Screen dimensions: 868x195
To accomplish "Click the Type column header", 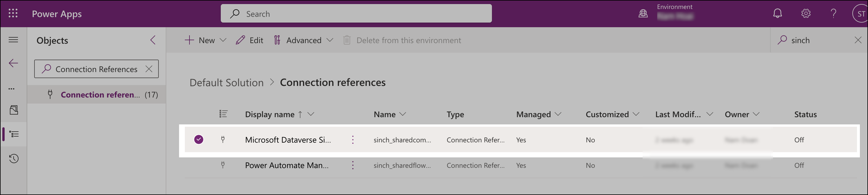I will tap(455, 114).
